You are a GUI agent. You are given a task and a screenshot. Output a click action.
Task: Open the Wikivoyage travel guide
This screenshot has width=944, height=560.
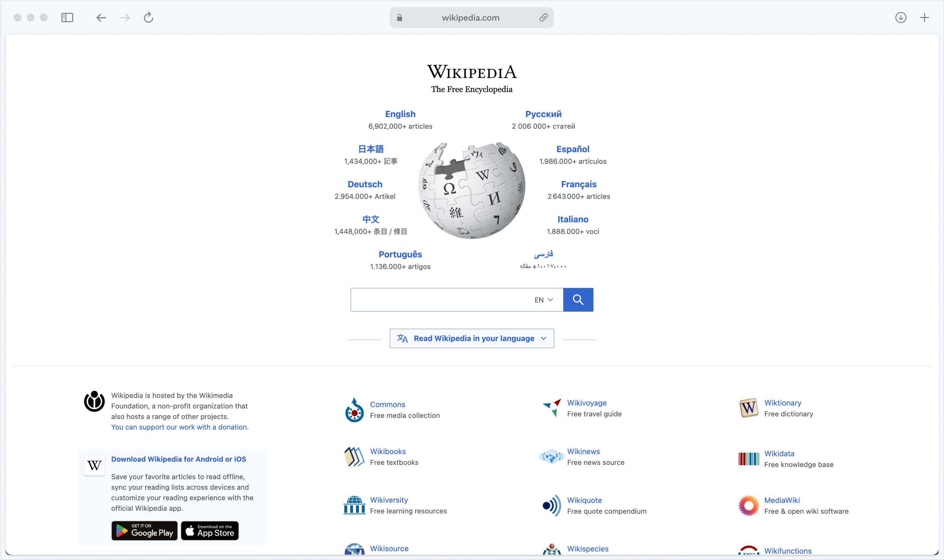(x=587, y=402)
